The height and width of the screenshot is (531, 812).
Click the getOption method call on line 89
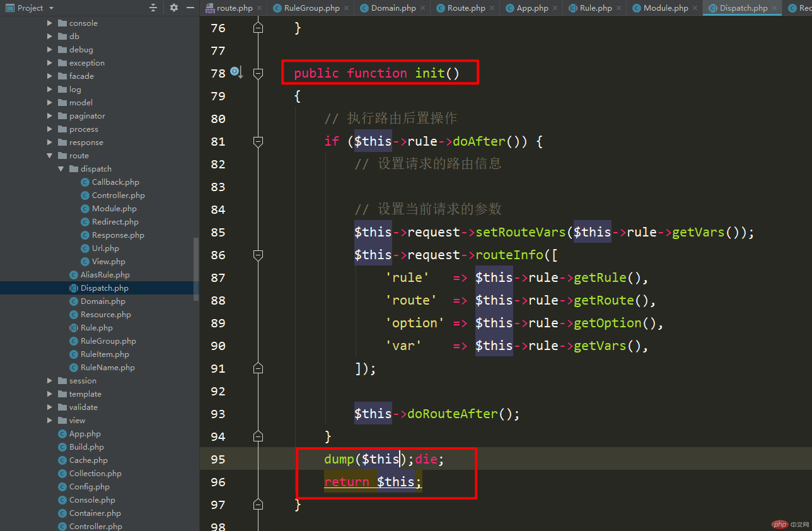[x=608, y=323]
